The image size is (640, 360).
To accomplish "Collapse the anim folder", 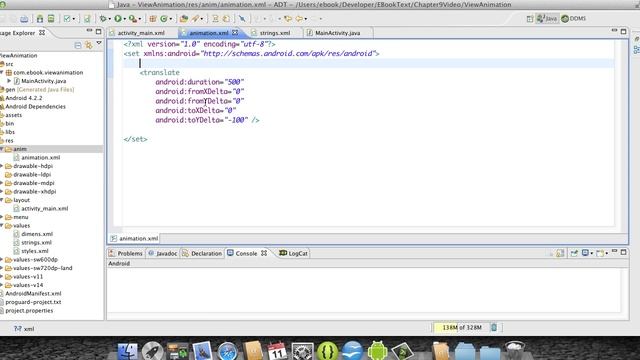I will pyautogui.click(x=2, y=149).
